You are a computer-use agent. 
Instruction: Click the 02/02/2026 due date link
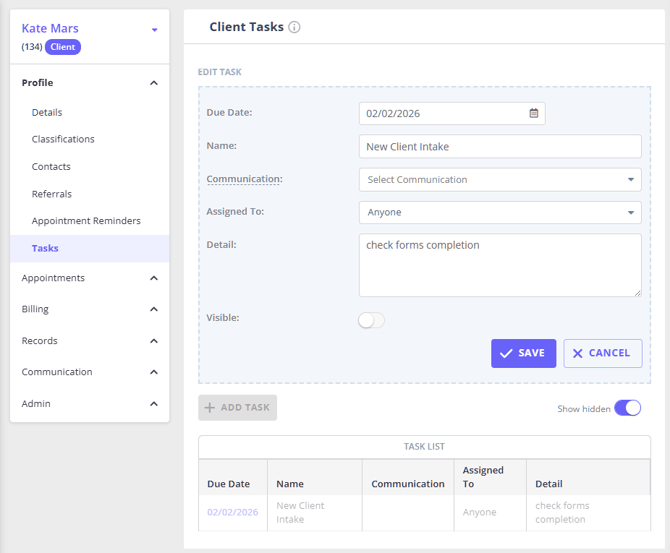(232, 512)
